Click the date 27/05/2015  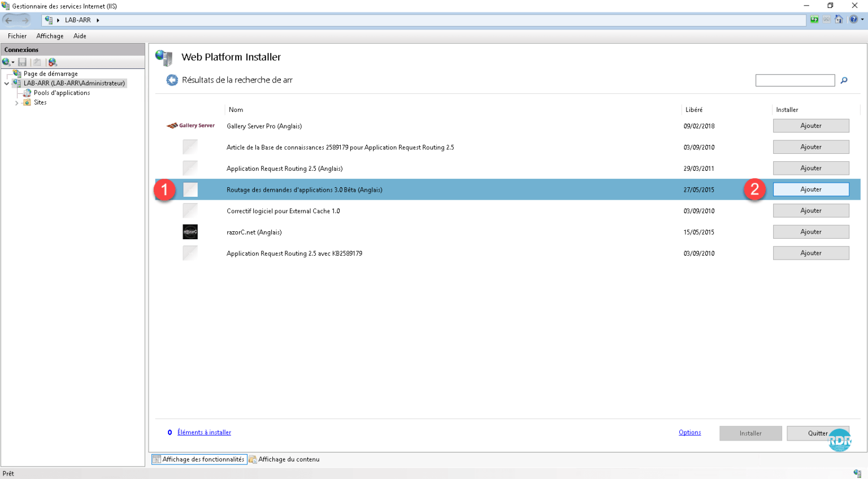click(x=699, y=190)
